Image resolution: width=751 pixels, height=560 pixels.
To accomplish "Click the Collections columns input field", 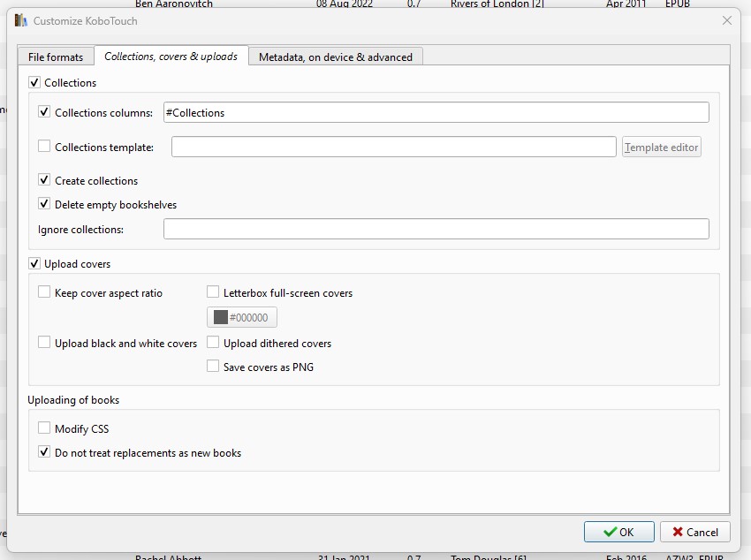I will click(x=436, y=112).
